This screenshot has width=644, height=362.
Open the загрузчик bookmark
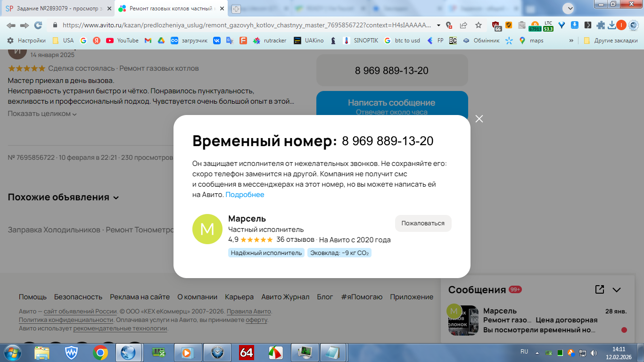pos(189,41)
